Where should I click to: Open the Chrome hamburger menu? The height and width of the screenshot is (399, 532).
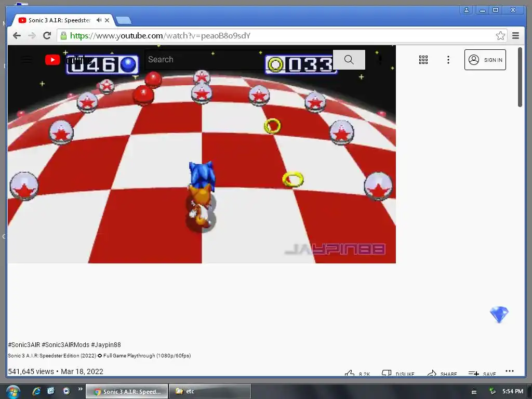515,36
